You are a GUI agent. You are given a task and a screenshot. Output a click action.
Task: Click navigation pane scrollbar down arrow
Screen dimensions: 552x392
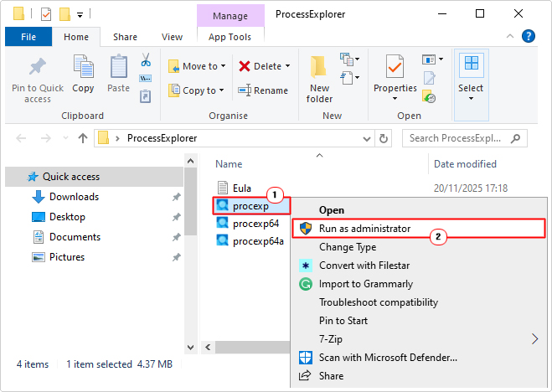point(190,348)
